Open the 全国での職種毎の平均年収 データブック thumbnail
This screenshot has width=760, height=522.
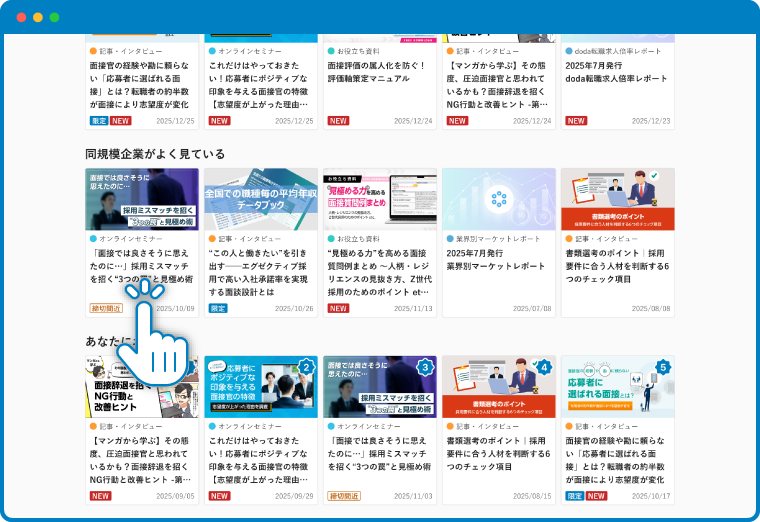[x=261, y=199]
